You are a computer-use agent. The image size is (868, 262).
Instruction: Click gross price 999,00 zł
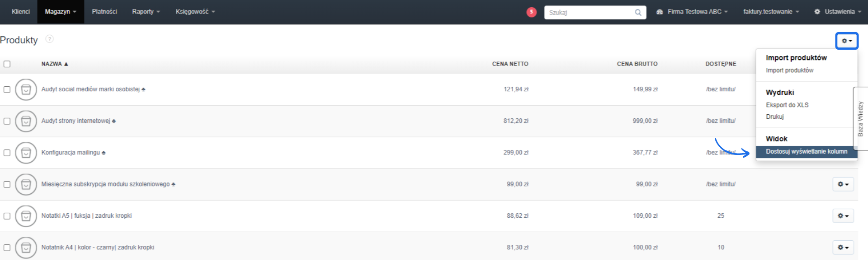point(645,121)
